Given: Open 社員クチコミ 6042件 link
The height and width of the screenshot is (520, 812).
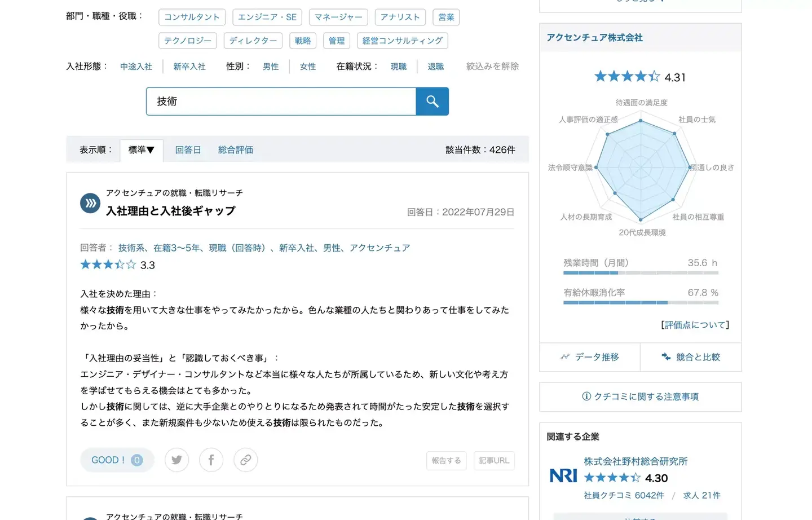Looking at the screenshot, I should click(624, 495).
